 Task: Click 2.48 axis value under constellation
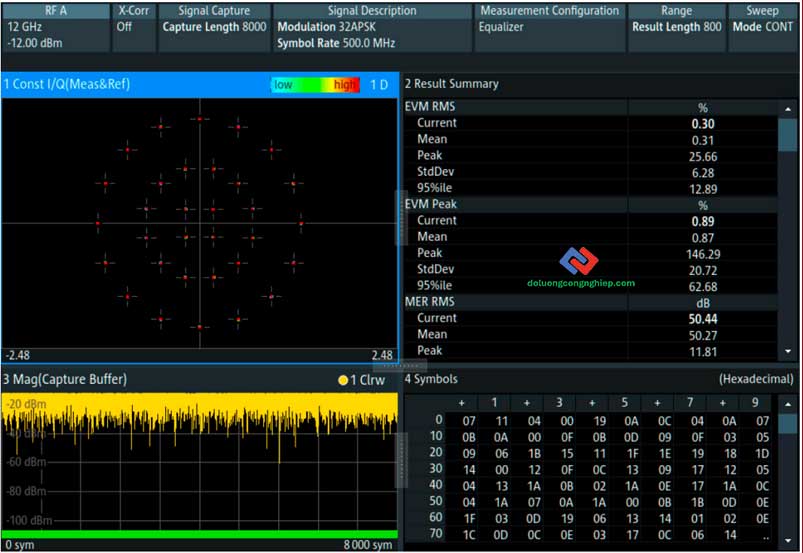pos(382,355)
